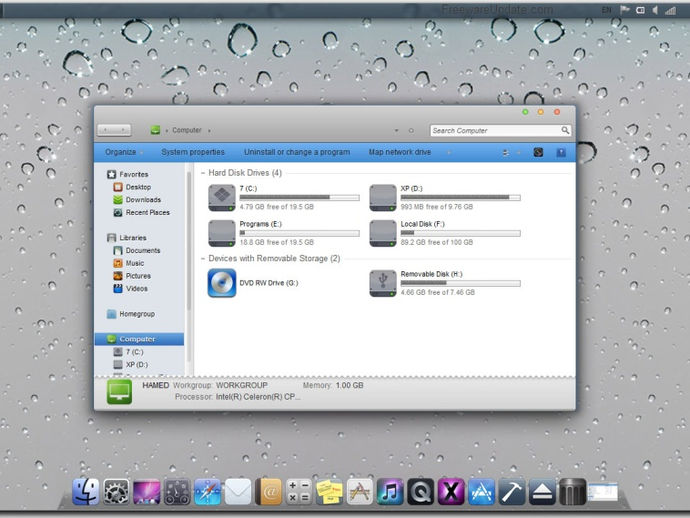Image resolution: width=690 pixels, height=518 pixels.
Task: Select Libraries in the sidebar
Action: 127,238
